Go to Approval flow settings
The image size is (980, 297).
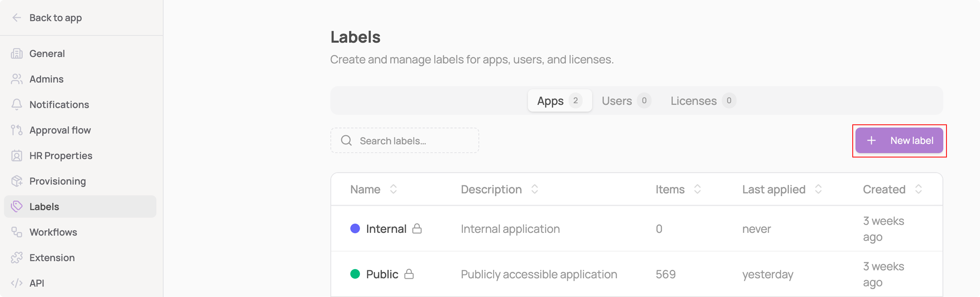pos(80,130)
